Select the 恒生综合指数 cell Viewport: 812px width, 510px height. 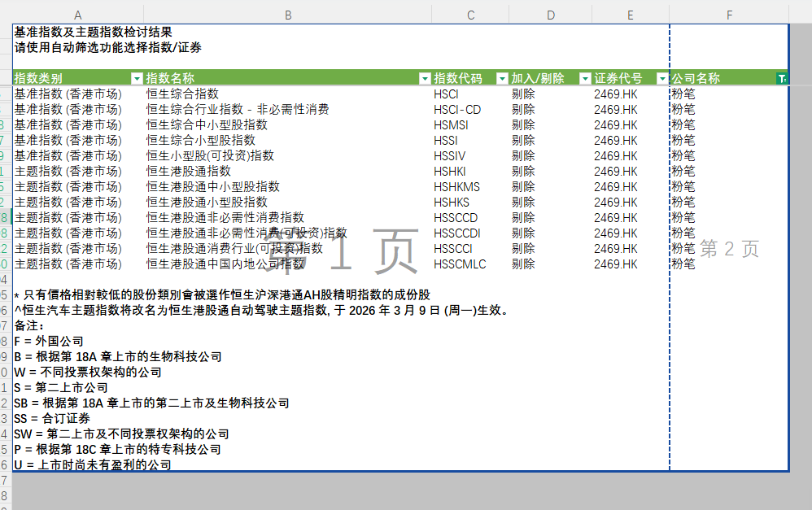(x=182, y=94)
